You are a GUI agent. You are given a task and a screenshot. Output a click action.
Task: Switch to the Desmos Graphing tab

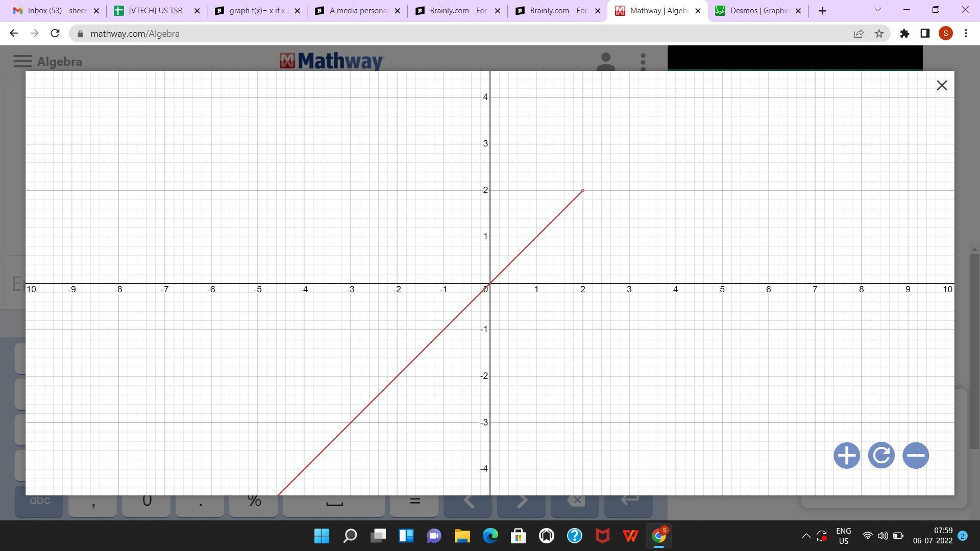click(758, 11)
